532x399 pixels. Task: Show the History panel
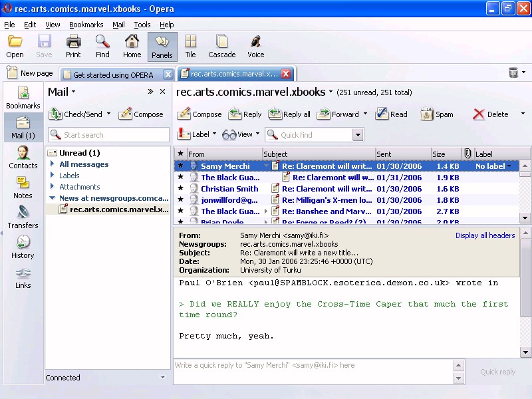click(23, 247)
